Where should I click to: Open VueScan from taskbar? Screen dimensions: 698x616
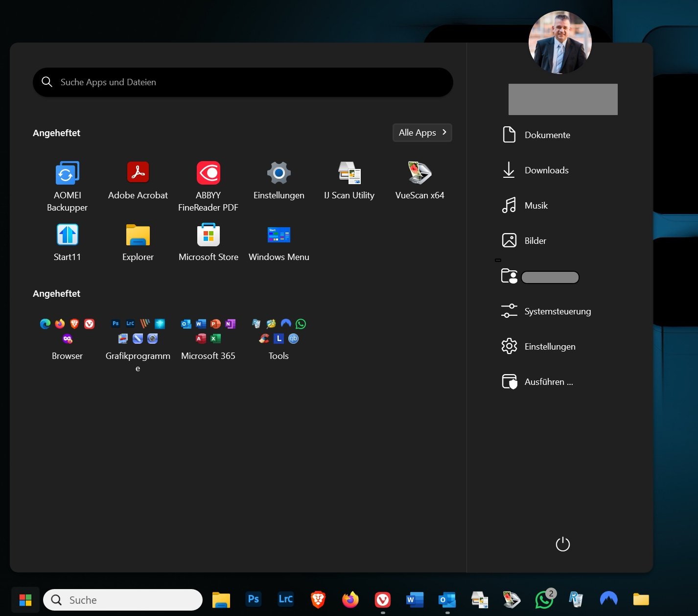(512, 599)
